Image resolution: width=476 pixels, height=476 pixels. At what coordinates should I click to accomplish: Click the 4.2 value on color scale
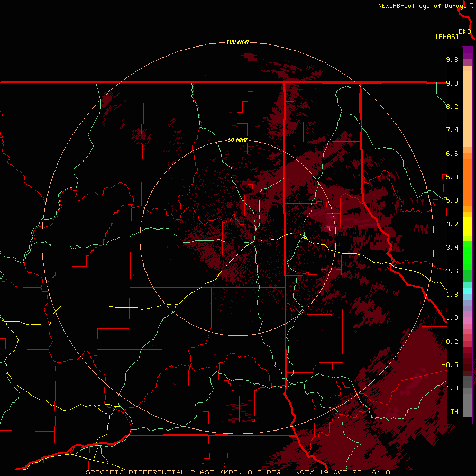click(452, 224)
